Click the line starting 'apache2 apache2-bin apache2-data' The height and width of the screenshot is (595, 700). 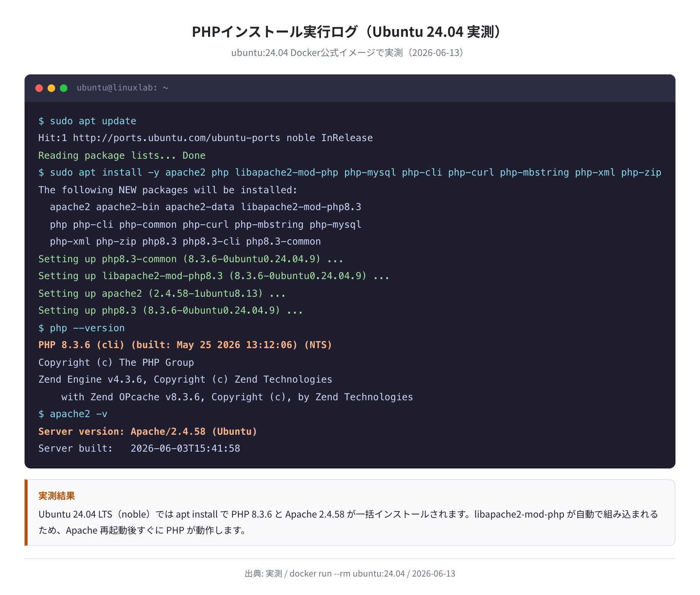pyautogui.click(x=205, y=207)
